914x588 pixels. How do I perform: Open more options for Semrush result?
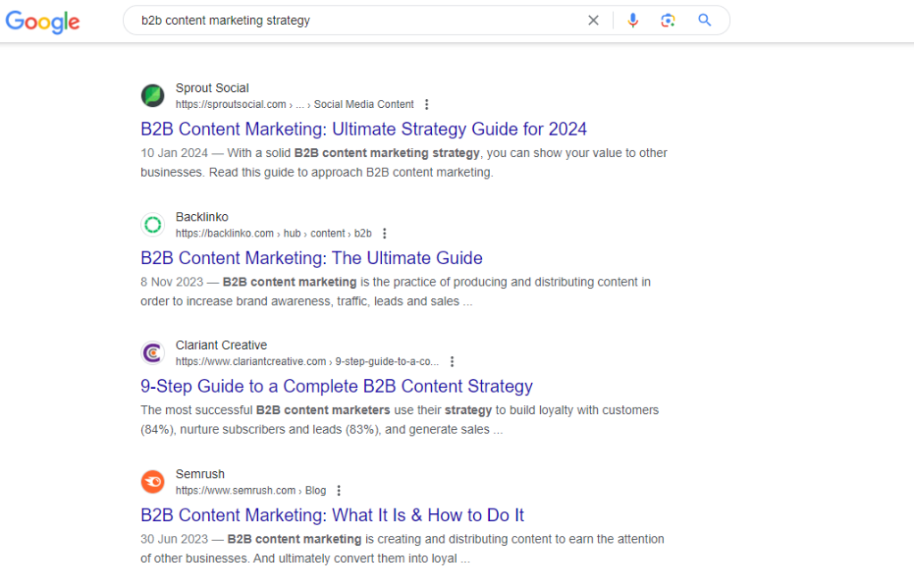[x=338, y=491]
